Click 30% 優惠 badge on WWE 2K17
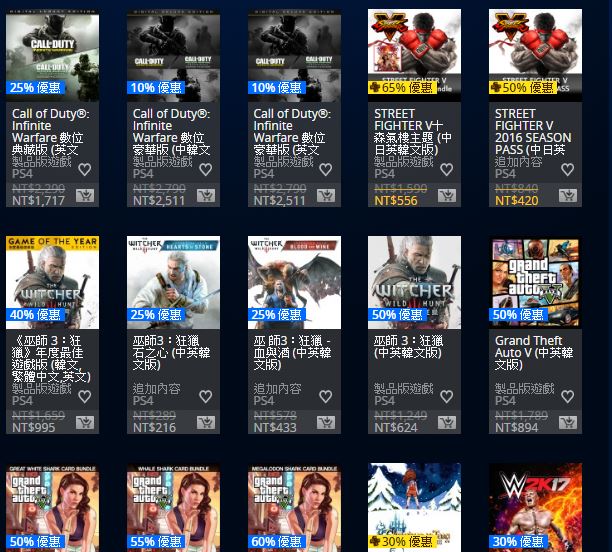612x552 pixels. (x=518, y=541)
